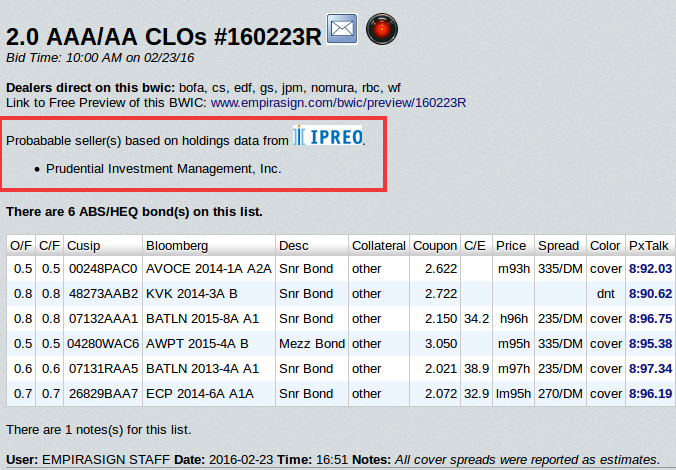Select Cusip 07131RAA5
This screenshot has height=470, width=676.
pos(103,369)
